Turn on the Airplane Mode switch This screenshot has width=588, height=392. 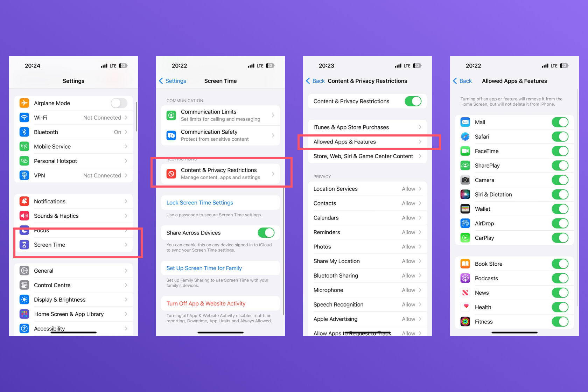(119, 103)
